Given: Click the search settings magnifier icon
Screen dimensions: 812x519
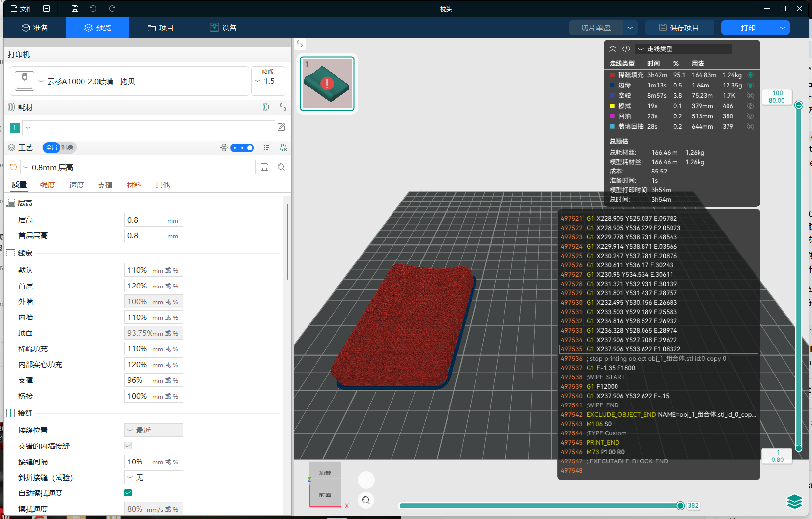Looking at the screenshot, I should [281, 167].
